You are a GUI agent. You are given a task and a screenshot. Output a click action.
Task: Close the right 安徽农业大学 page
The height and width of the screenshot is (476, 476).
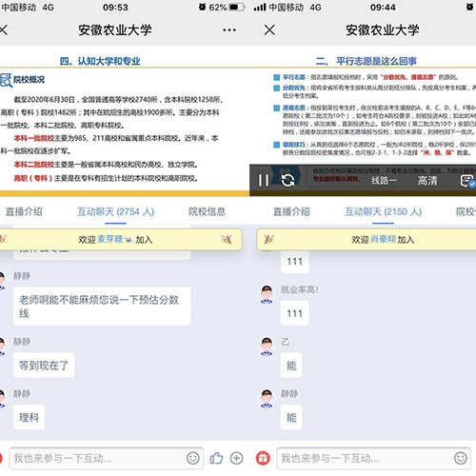269,30
